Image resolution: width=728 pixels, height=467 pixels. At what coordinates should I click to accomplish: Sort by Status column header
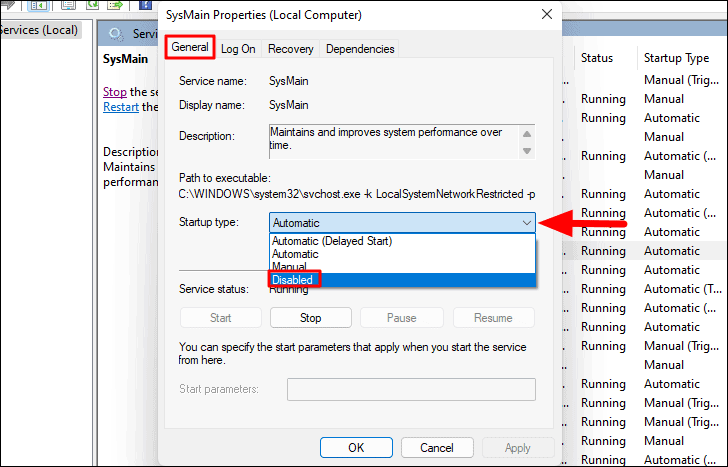tap(597, 58)
